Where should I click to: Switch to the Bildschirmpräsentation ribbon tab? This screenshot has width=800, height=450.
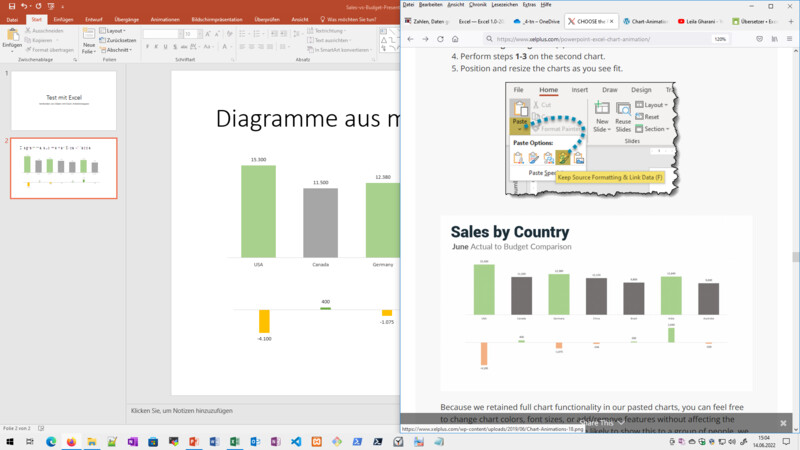point(217,19)
